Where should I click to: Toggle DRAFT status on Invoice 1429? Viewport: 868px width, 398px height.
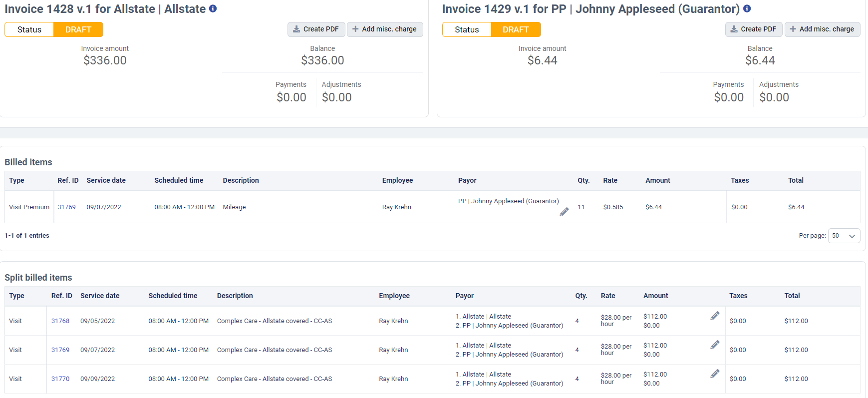tap(516, 29)
